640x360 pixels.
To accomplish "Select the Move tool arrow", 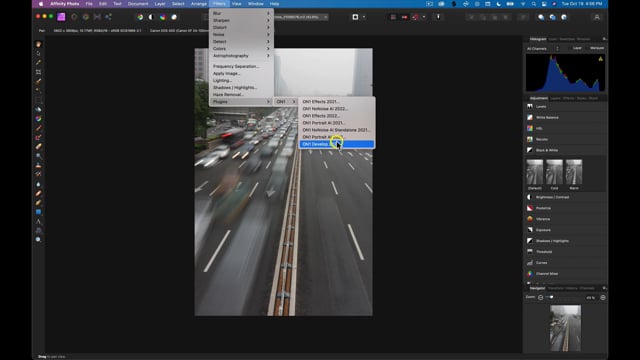I will point(38,53).
